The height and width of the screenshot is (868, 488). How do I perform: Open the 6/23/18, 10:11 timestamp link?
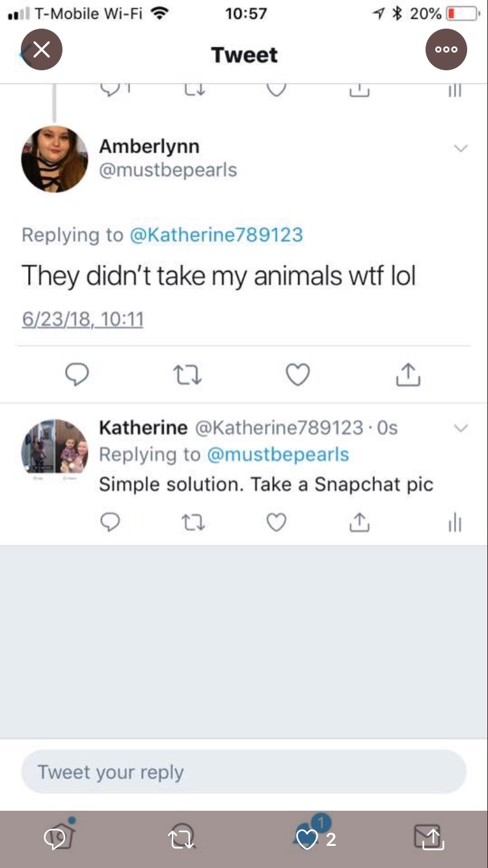pos(83,319)
